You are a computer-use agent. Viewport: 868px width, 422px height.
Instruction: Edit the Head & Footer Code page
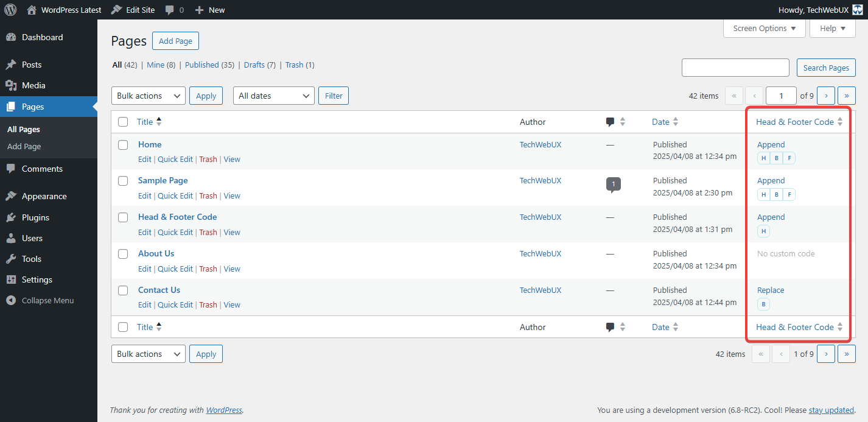144,232
